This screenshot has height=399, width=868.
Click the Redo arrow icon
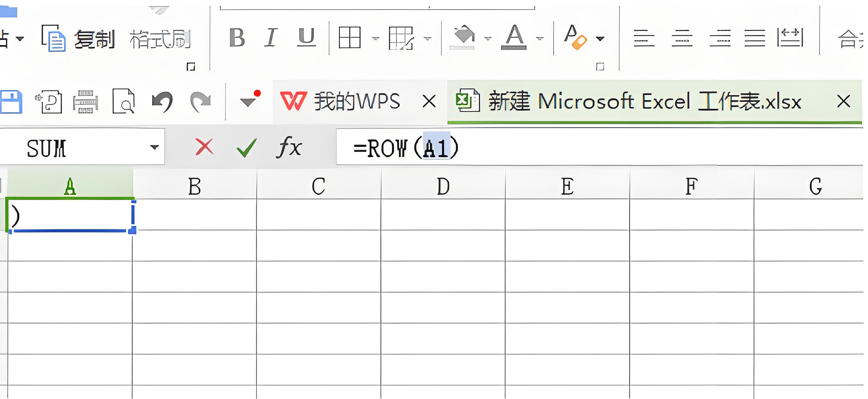[x=200, y=102]
